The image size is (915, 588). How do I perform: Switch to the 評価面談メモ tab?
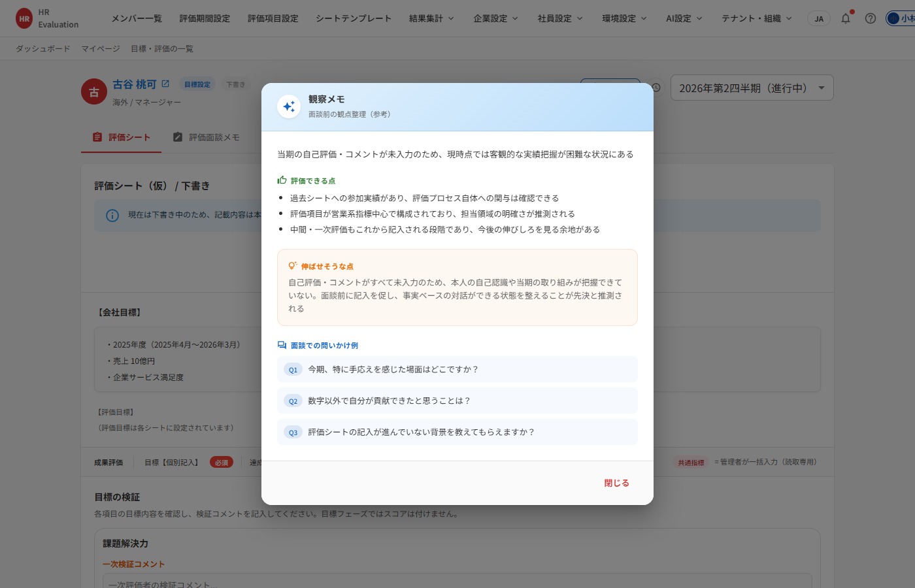point(207,137)
